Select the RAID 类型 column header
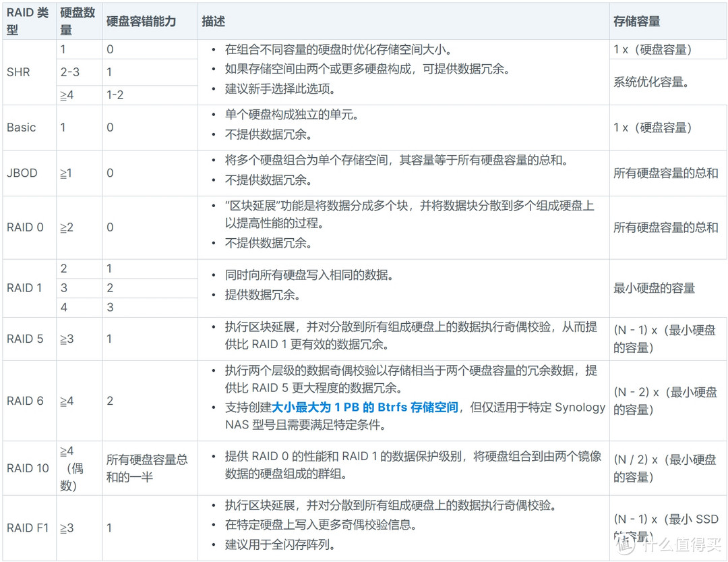Image resolution: width=728 pixels, height=562 pixels. coord(23,21)
